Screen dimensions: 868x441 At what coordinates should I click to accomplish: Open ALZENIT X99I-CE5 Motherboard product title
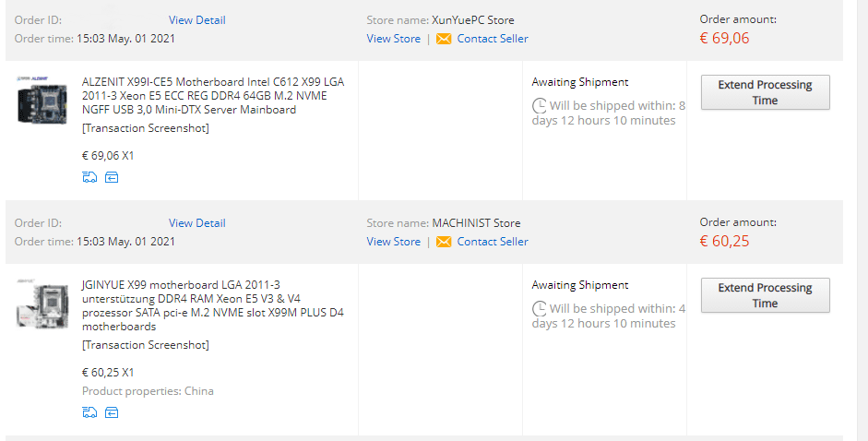point(213,96)
